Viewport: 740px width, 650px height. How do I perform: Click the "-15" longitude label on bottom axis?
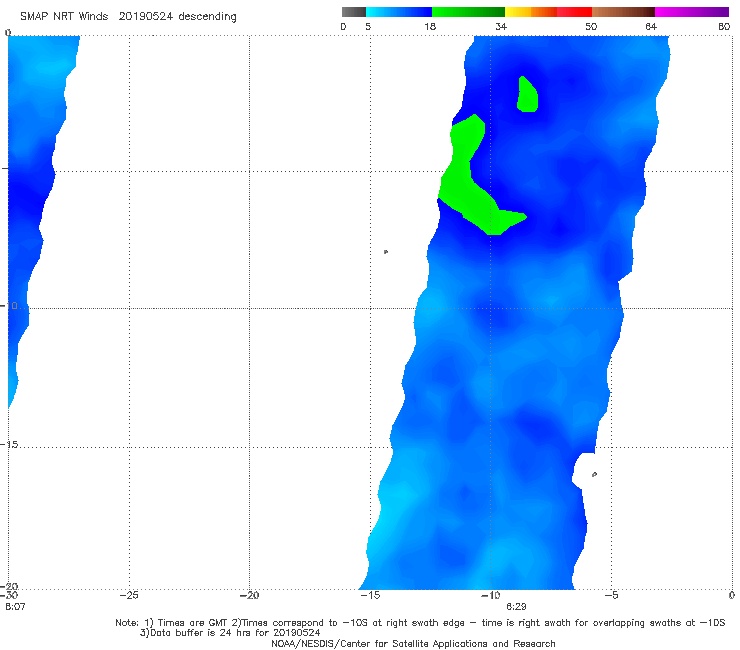370,595
